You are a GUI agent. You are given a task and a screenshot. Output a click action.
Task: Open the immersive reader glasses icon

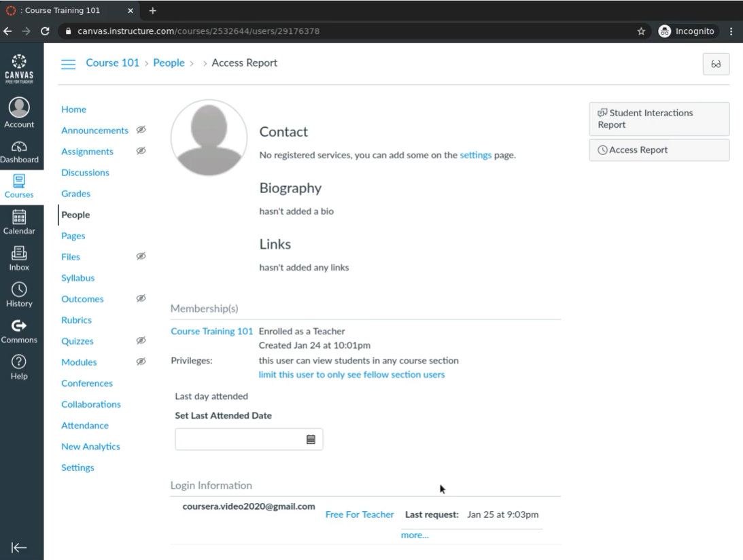[716, 63]
